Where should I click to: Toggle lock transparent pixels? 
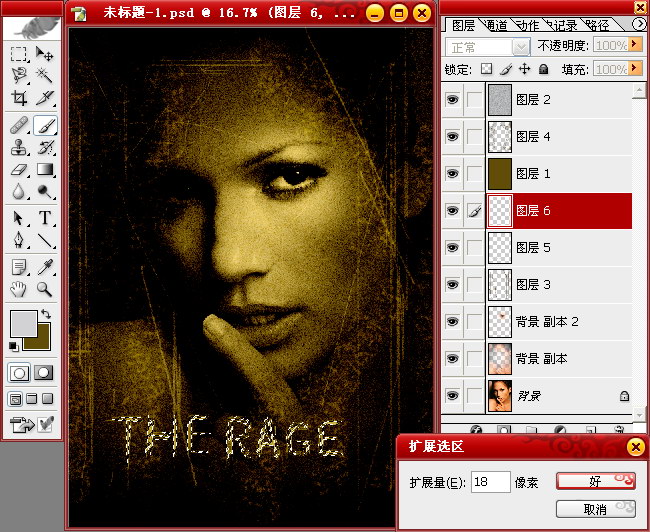point(486,69)
